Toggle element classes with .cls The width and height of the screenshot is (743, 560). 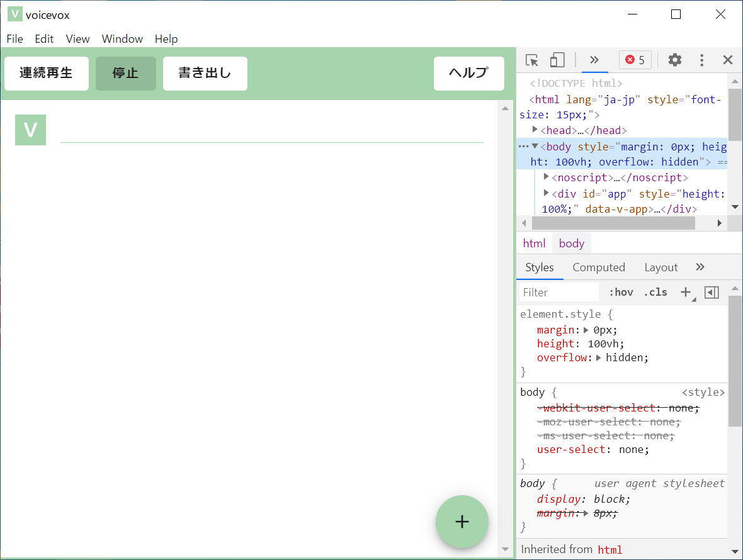(655, 292)
